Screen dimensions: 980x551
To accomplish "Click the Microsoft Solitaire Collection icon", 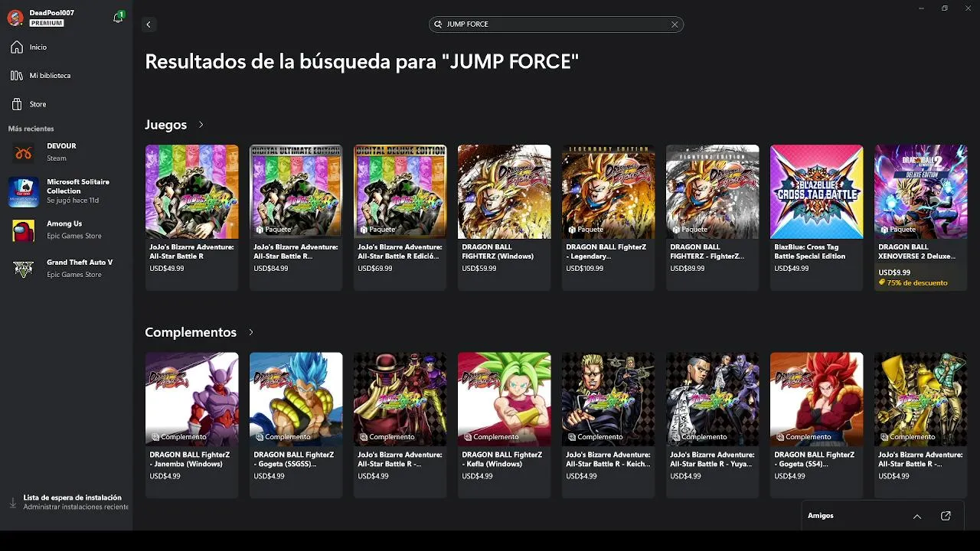I will [23, 192].
